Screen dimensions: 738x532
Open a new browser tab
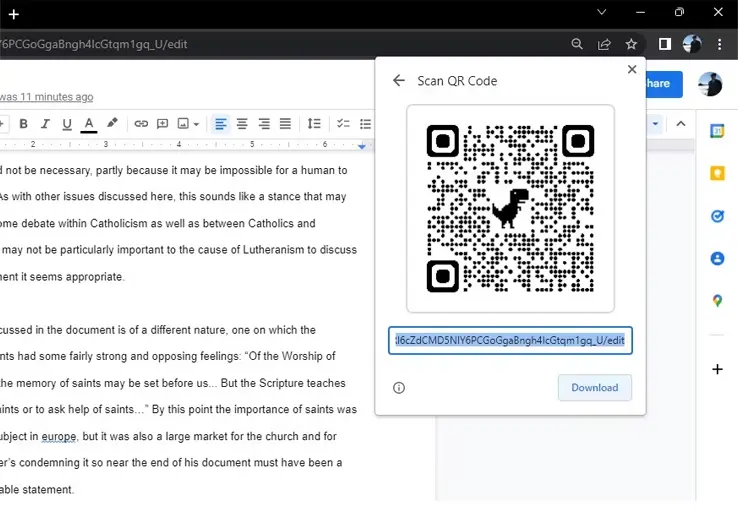click(14, 14)
